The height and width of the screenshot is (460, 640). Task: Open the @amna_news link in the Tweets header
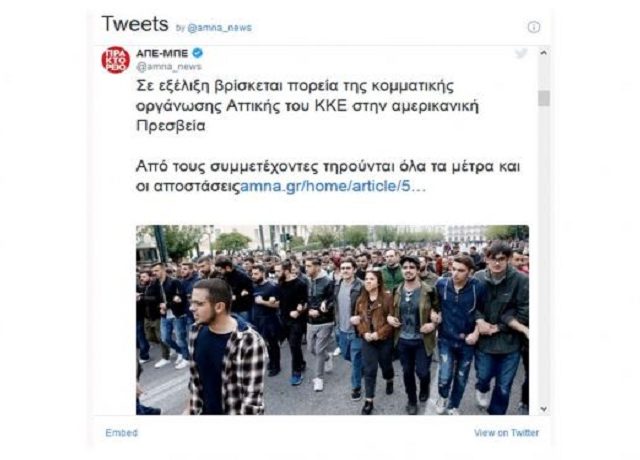tap(219, 28)
